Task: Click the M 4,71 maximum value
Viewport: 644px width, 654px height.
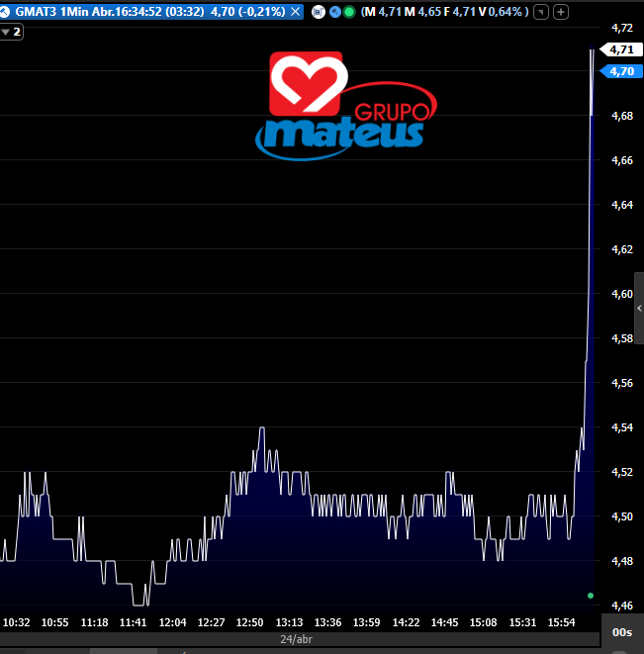Action: (381, 12)
